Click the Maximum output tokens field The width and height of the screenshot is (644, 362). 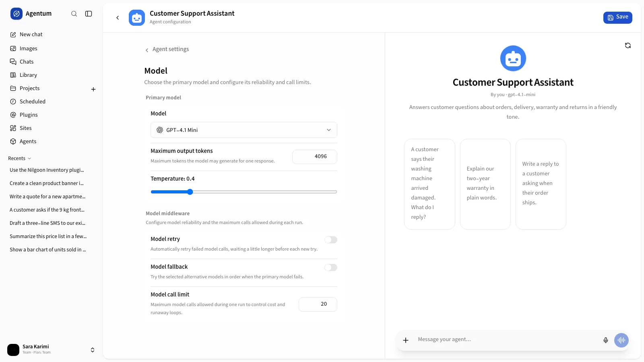pyautogui.click(x=315, y=156)
